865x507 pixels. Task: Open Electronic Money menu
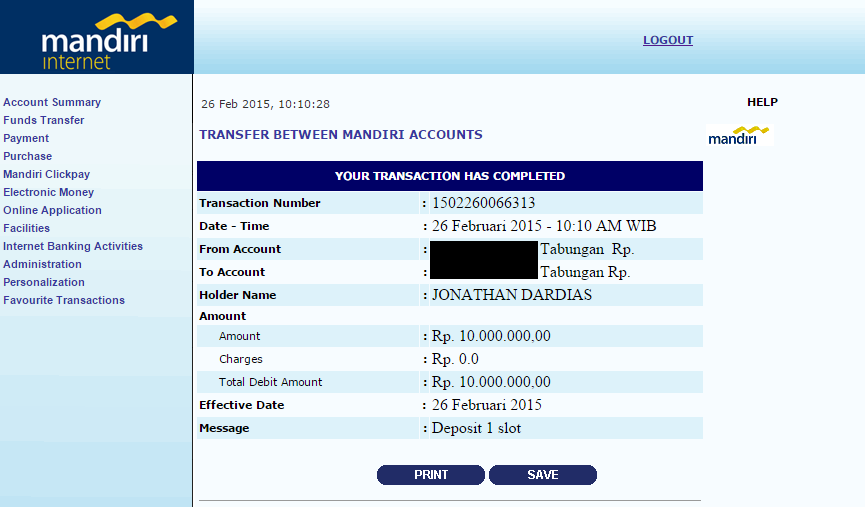coord(49,193)
